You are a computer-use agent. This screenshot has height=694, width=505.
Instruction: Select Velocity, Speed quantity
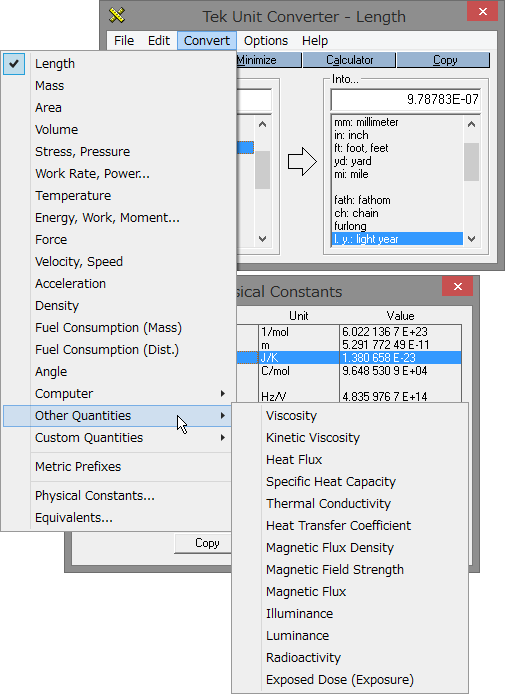click(118, 262)
